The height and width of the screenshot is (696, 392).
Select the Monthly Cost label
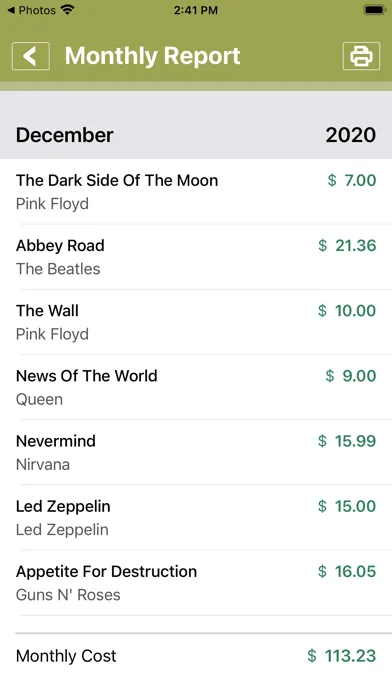[x=66, y=656]
